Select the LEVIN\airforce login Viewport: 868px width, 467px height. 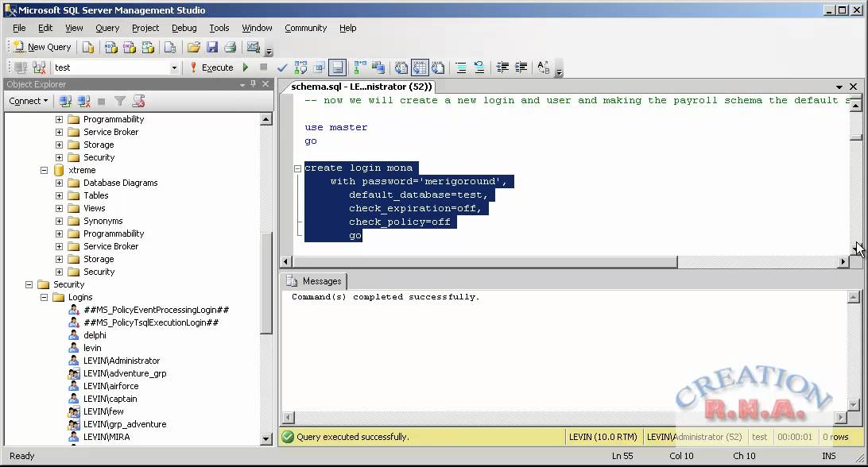[110, 386]
